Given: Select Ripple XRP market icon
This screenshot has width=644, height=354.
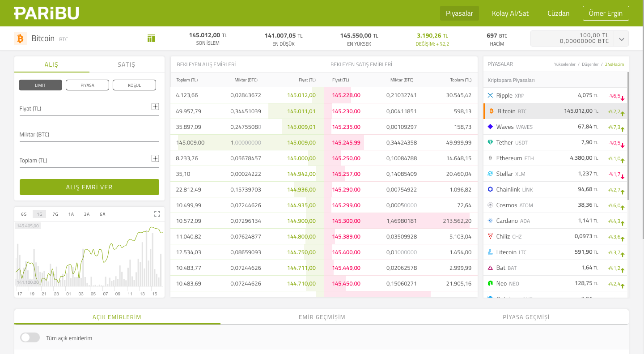Looking at the screenshot, I should point(490,95).
